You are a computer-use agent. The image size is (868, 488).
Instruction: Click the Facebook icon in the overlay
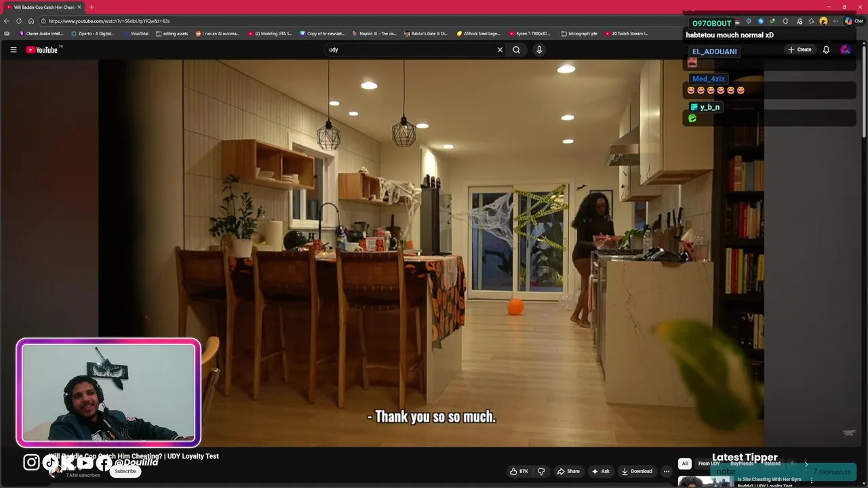click(103, 462)
